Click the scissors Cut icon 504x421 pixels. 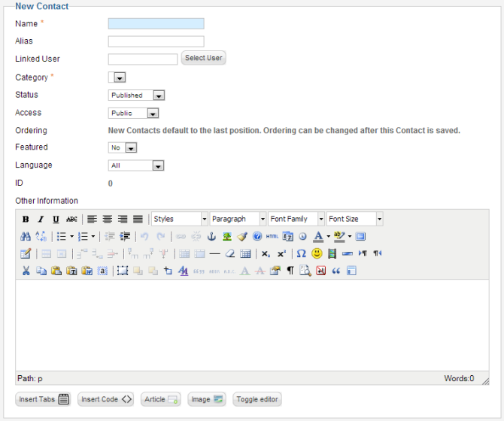tap(26, 271)
